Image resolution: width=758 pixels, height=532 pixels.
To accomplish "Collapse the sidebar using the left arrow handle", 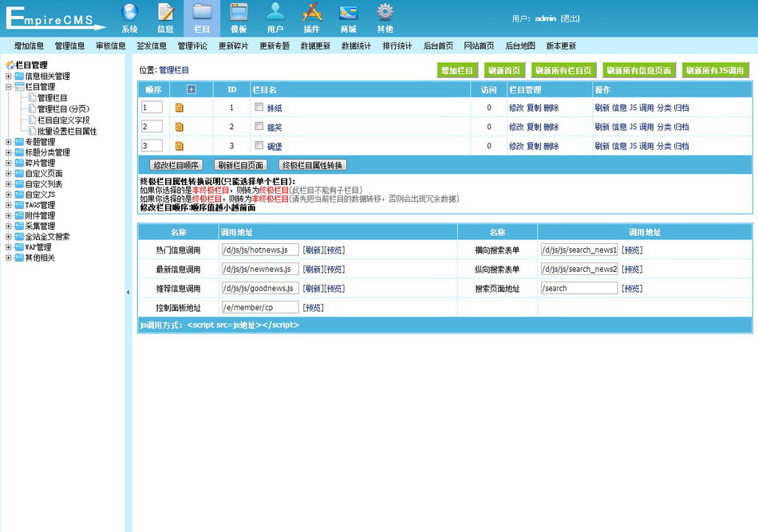I will (x=128, y=293).
